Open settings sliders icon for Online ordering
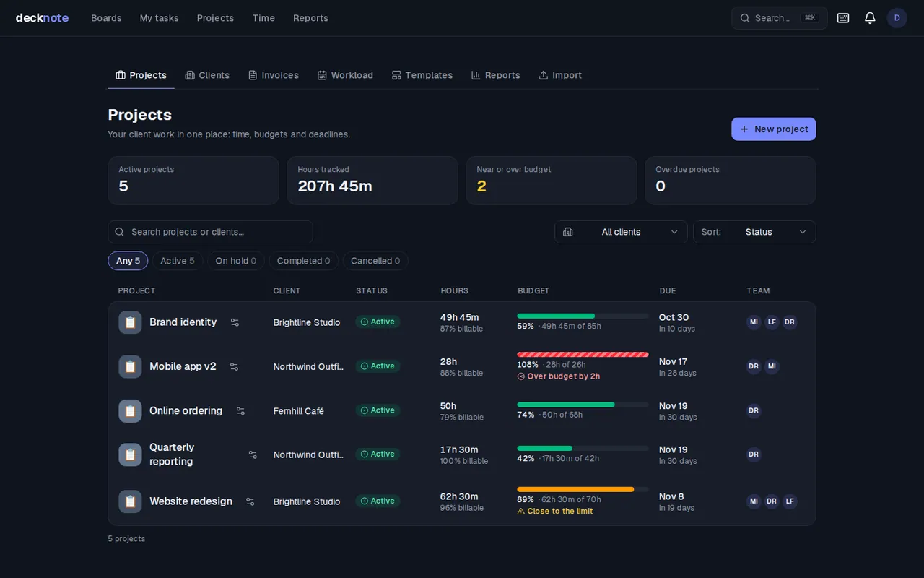The image size is (924, 578). click(x=240, y=411)
